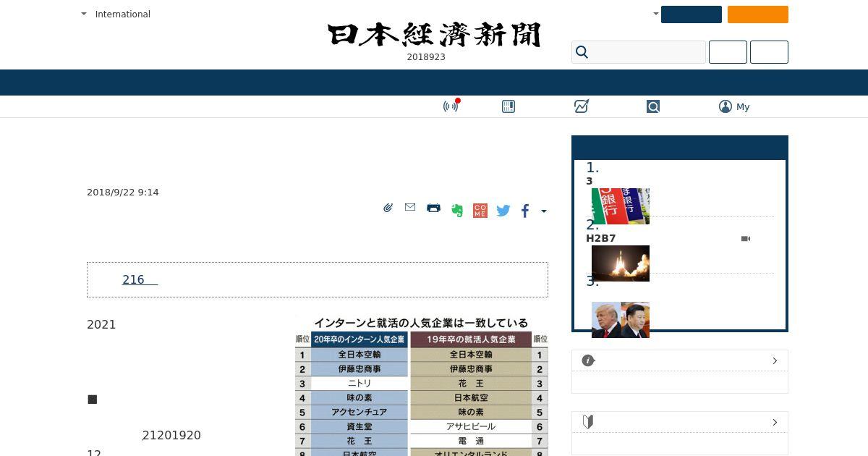Click the Nikkei newspaper logo

434,35
